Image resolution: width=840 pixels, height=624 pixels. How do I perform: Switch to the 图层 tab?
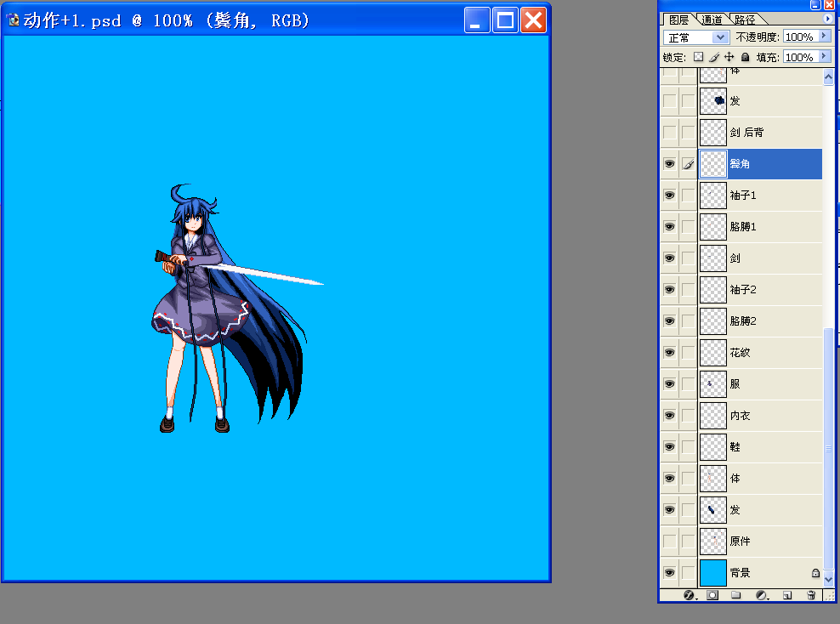pos(678,20)
